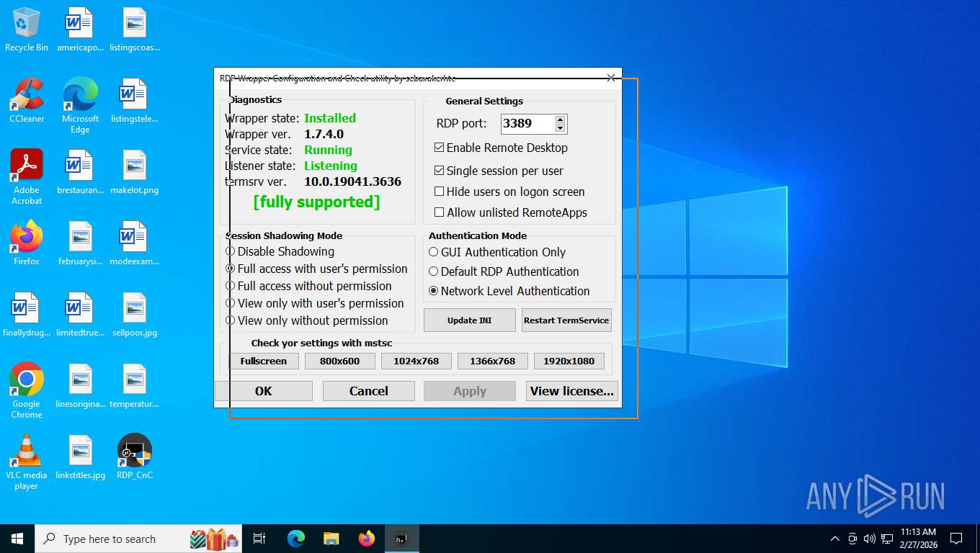Select the makelot.png file icon
The height and width of the screenshot is (553, 980).
coord(135,172)
